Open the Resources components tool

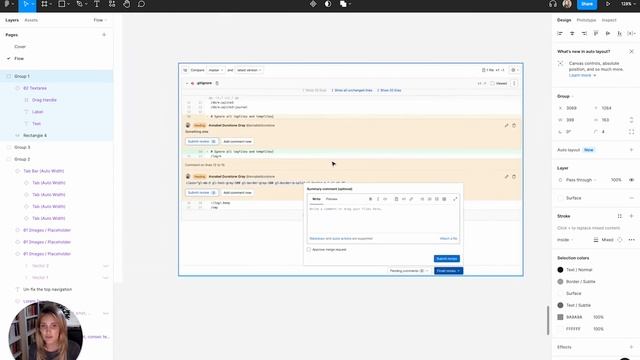coord(111,4)
